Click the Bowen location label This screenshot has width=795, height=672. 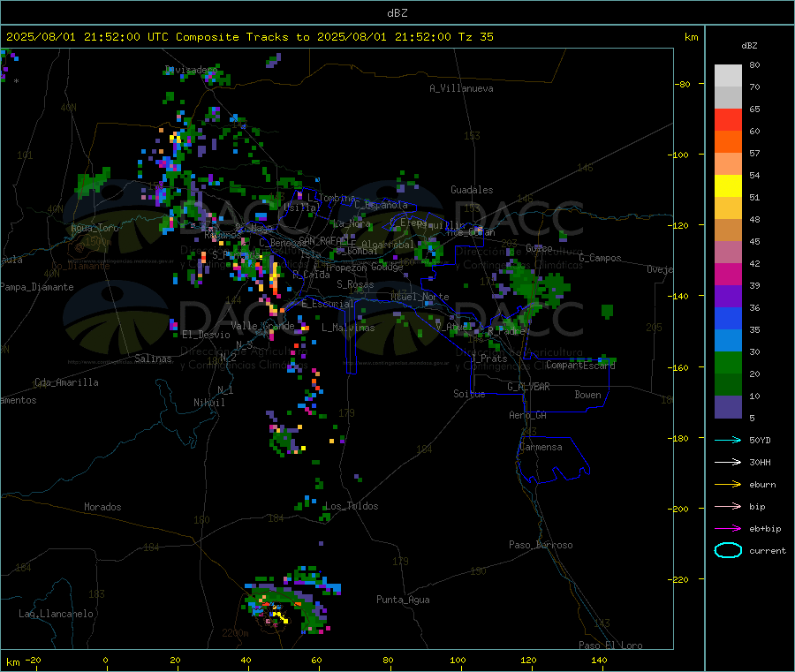tap(588, 394)
